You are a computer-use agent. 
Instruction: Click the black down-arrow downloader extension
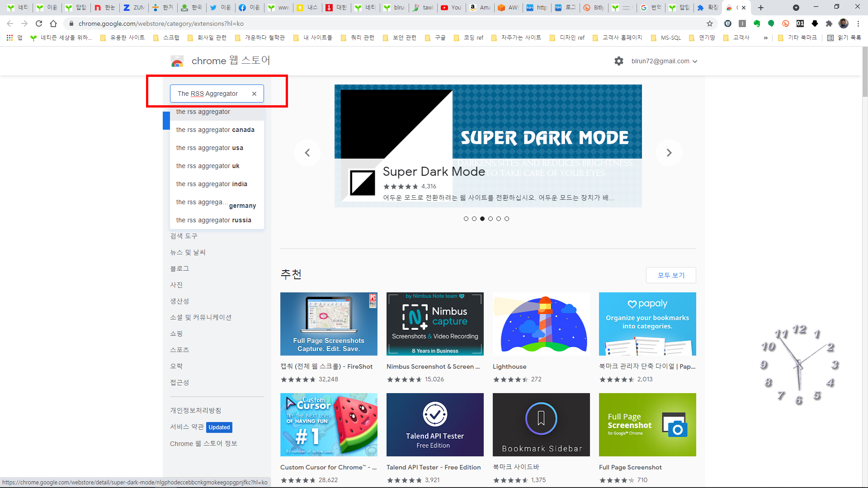(x=815, y=23)
